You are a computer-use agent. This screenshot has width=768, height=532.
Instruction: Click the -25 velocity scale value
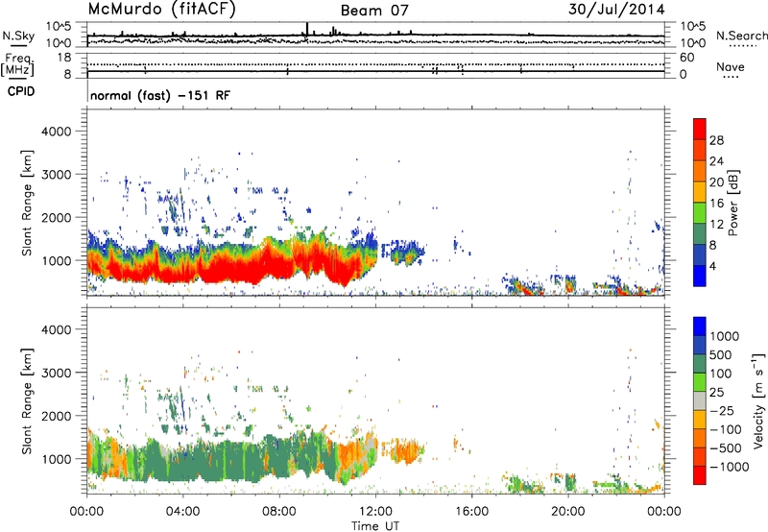coord(723,411)
